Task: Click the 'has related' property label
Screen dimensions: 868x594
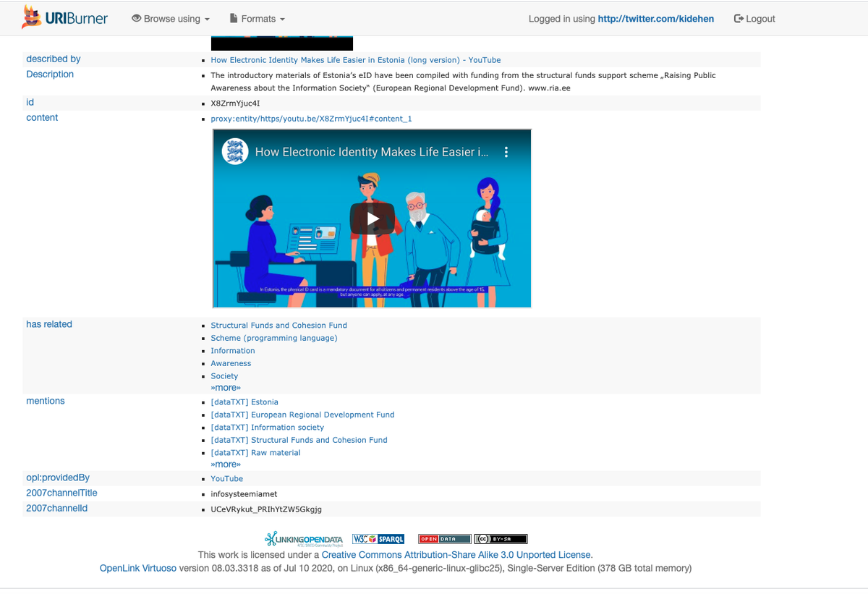Action: (49, 324)
